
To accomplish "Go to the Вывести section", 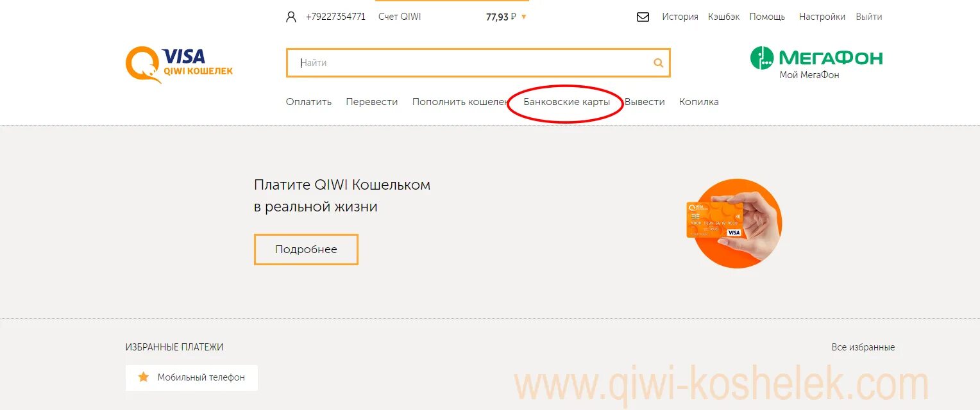I will pyautogui.click(x=645, y=102).
